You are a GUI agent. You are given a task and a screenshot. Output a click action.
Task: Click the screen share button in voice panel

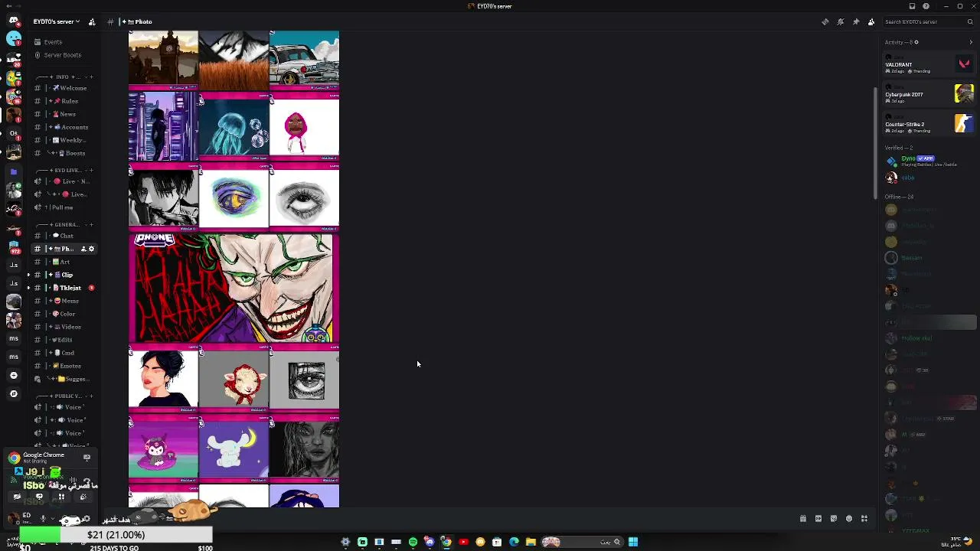(39, 497)
